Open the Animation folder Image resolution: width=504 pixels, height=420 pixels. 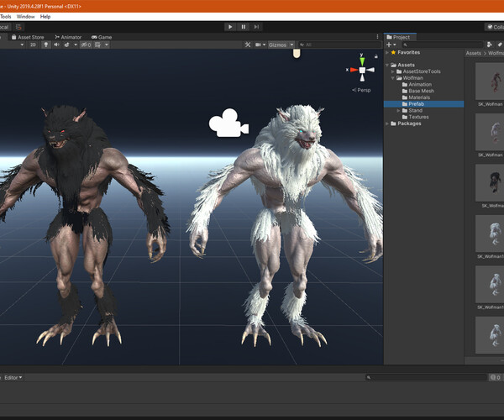417,85
